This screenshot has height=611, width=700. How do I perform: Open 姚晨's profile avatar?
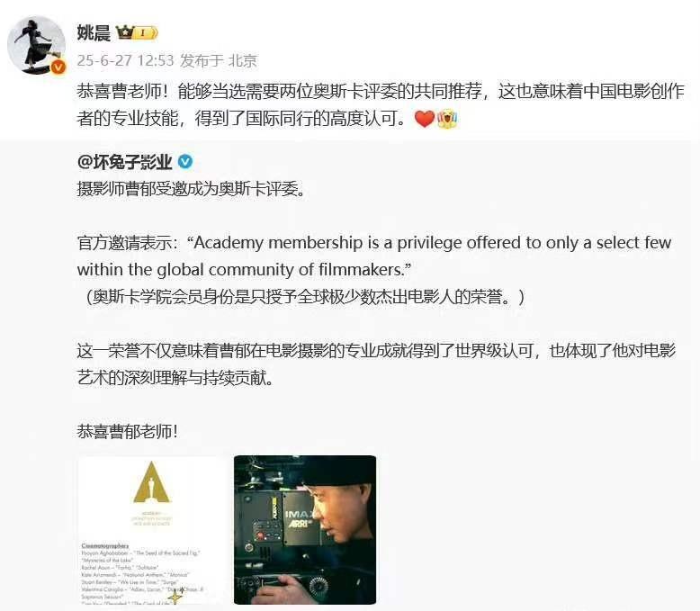[x=37, y=45]
